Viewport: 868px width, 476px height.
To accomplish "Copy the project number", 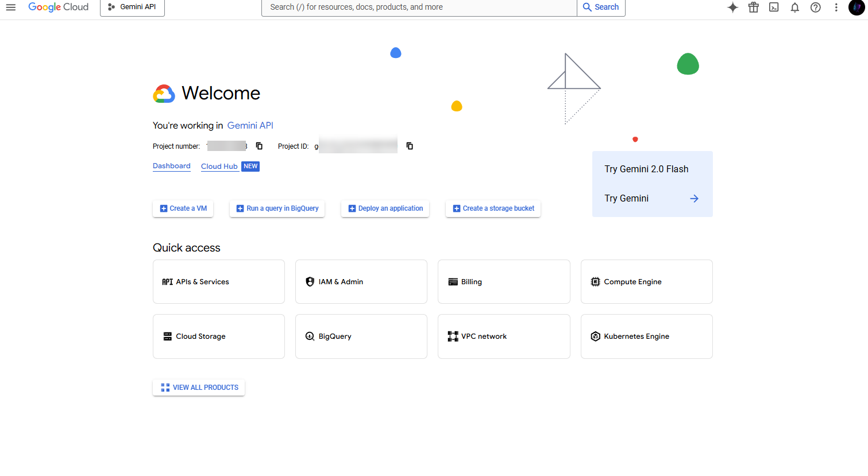I will [x=259, y=146].
